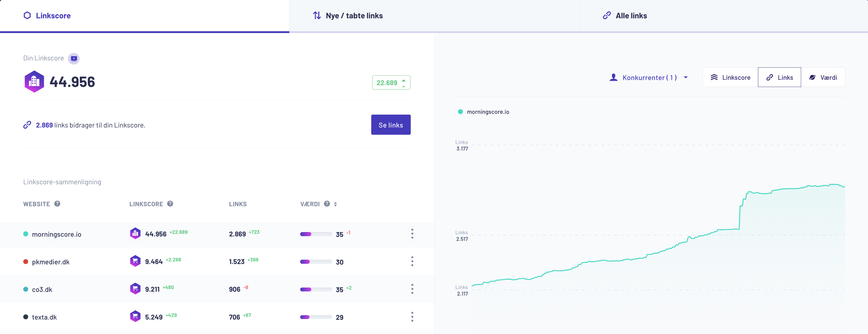Click the person icon beside Konkurrenter
The height and width of the screenshot is (334, 868).
614,77
